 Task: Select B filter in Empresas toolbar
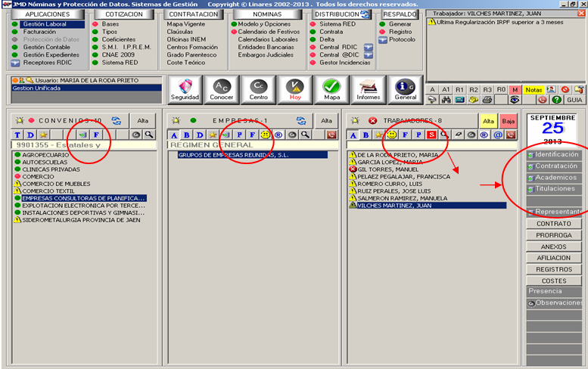187,135
